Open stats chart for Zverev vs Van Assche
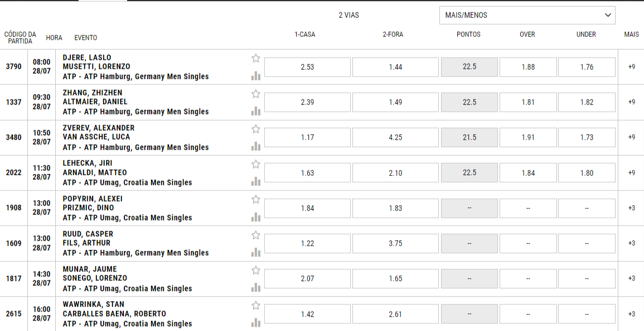Screen dimensions: 644x331 [256, 146]
